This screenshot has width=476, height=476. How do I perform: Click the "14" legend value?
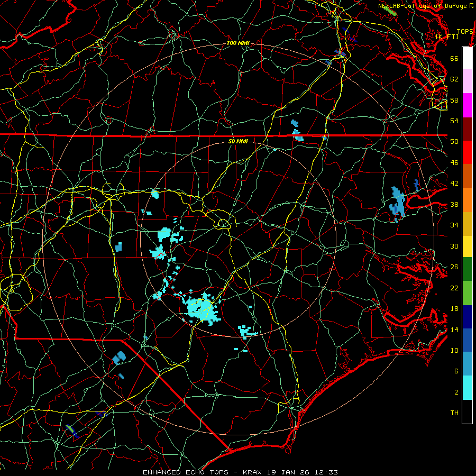[454, 329]
